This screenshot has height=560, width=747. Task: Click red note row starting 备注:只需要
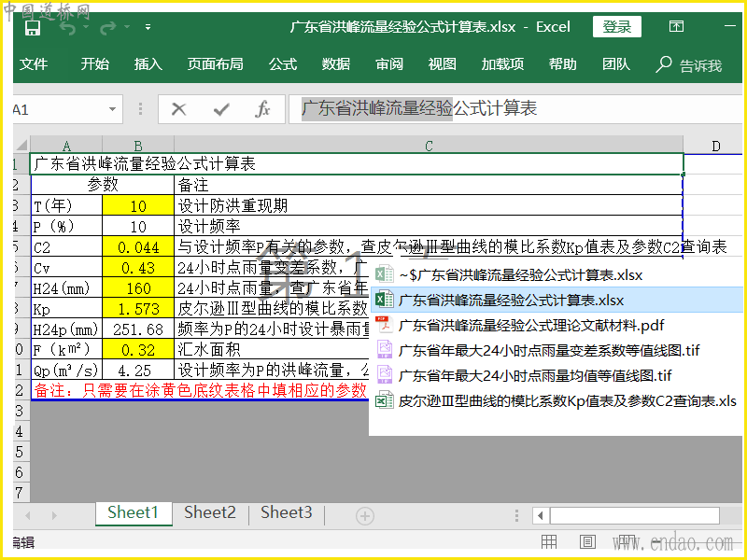coord(200,390)
